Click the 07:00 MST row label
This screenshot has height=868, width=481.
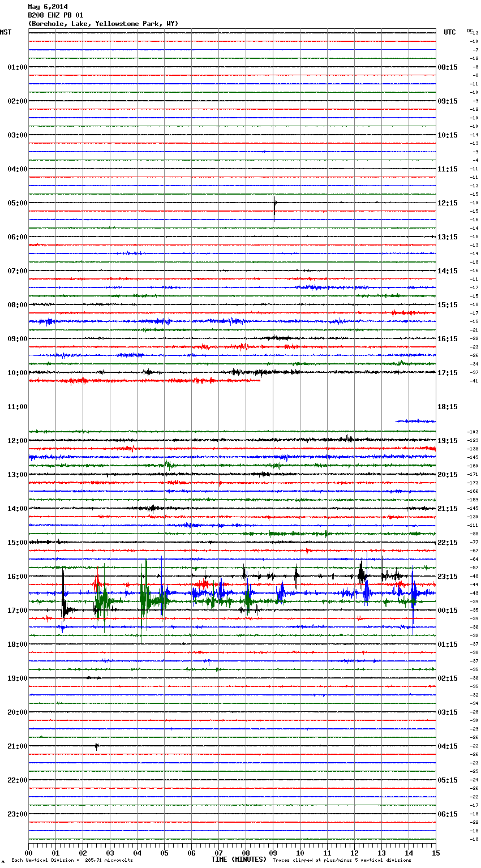(x=18, y=271)
